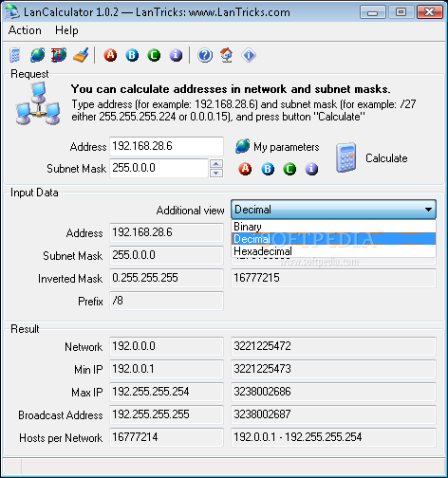The height and width of the screenshot is (478, 448).
Task: Click the Broadcast decimal value 3238002687
Action: [334, 414]
